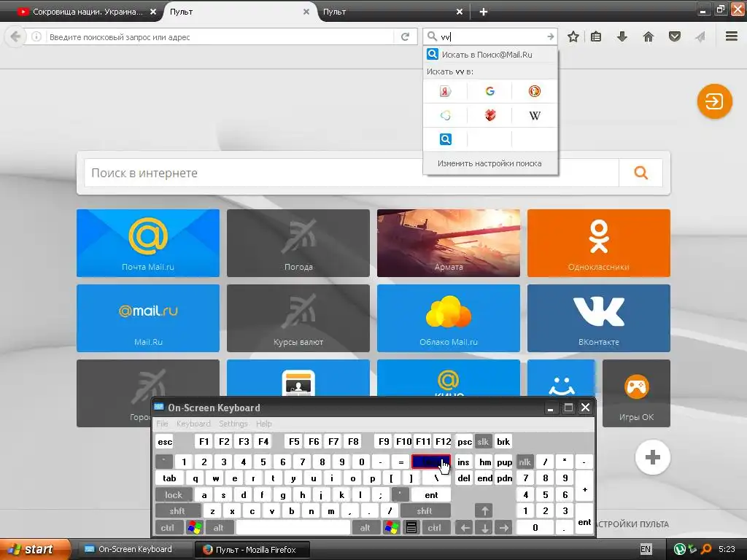This screenshot has height=560, width=747.
Task: Click Изменить настройки поиска link
Action: [489, 163]
